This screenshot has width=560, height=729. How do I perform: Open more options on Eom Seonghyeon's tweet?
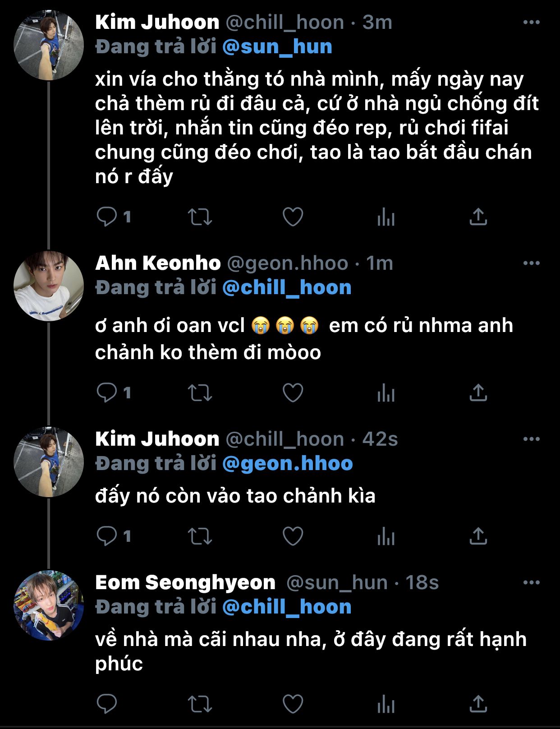[x=531, y=582]
